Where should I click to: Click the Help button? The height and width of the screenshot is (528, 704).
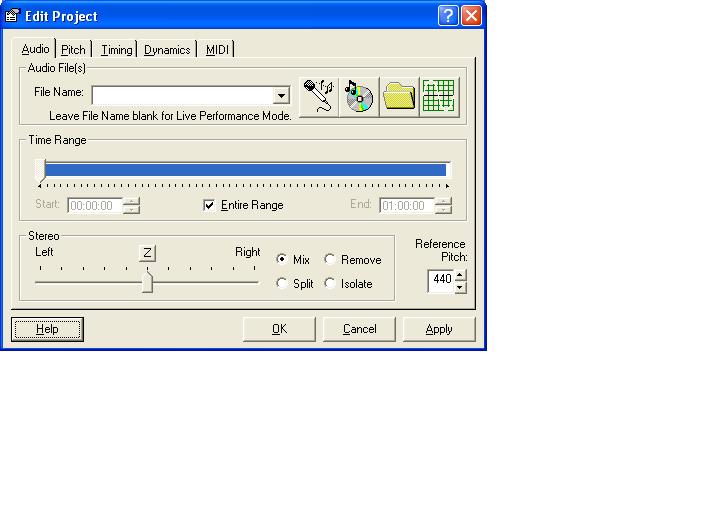pos(48,330)
